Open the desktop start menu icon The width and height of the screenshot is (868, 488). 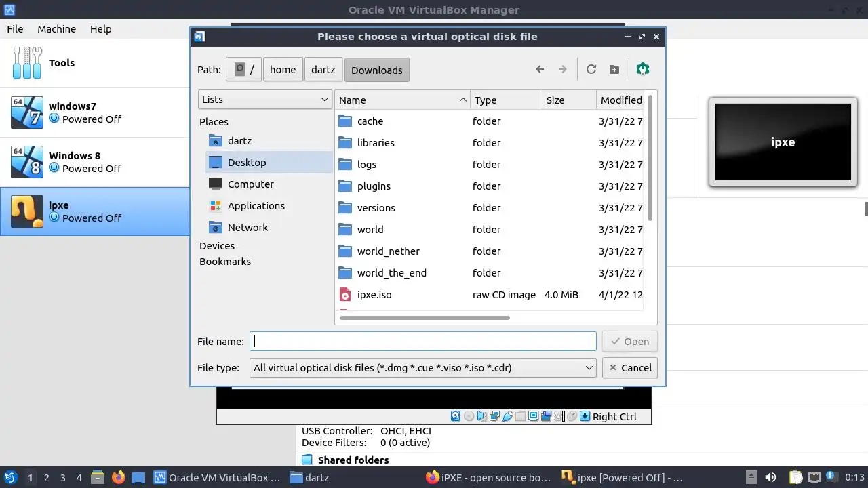[10, 477]
